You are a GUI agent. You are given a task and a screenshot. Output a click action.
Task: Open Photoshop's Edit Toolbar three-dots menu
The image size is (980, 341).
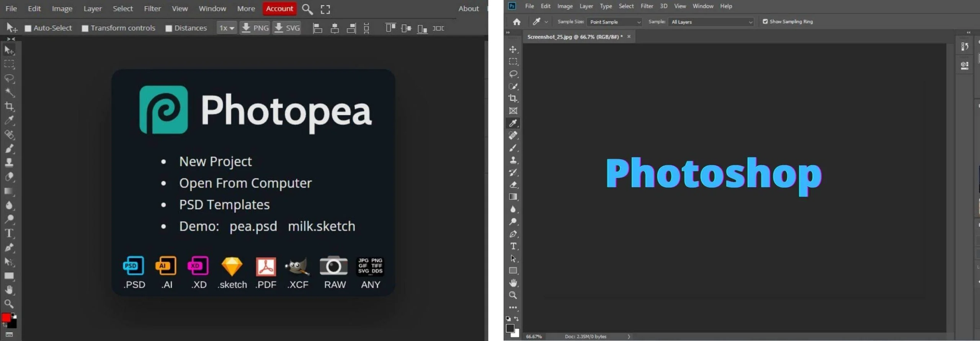coord(513,307)
